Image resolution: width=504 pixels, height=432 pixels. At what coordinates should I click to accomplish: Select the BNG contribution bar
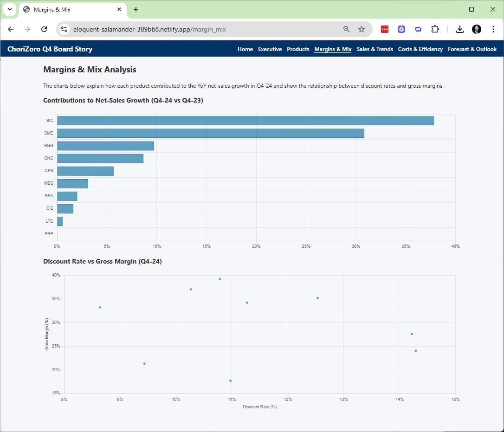tap(105, 146)
